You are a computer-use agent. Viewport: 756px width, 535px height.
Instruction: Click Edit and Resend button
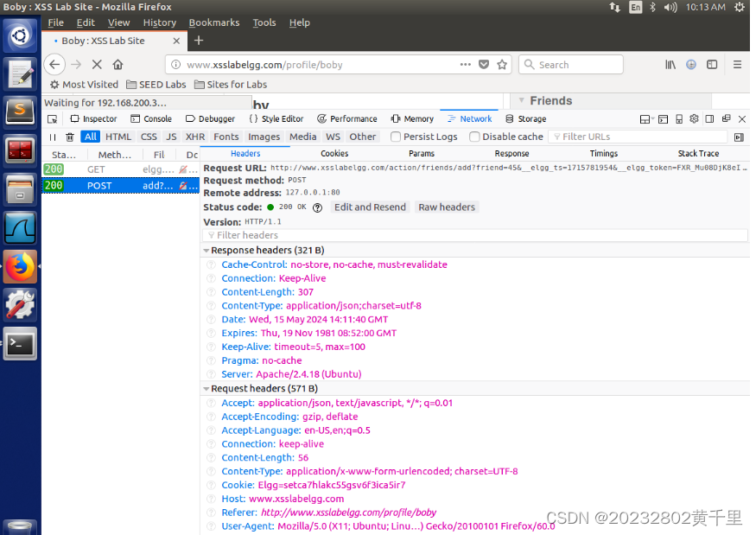(x=370, y=207)
